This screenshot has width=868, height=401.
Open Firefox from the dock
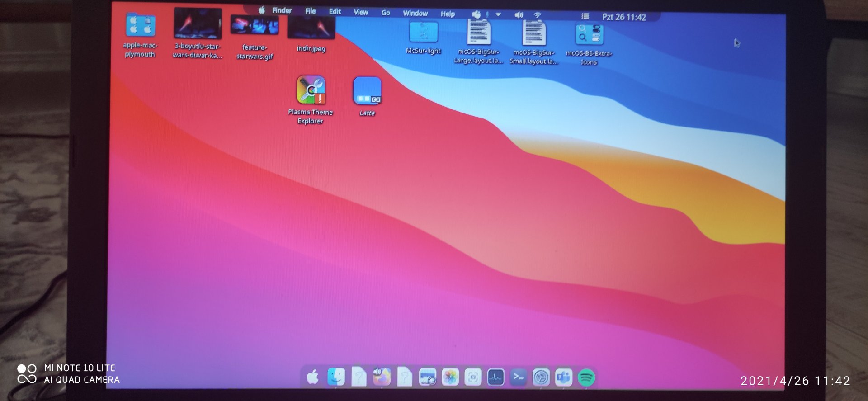(382, 377)
